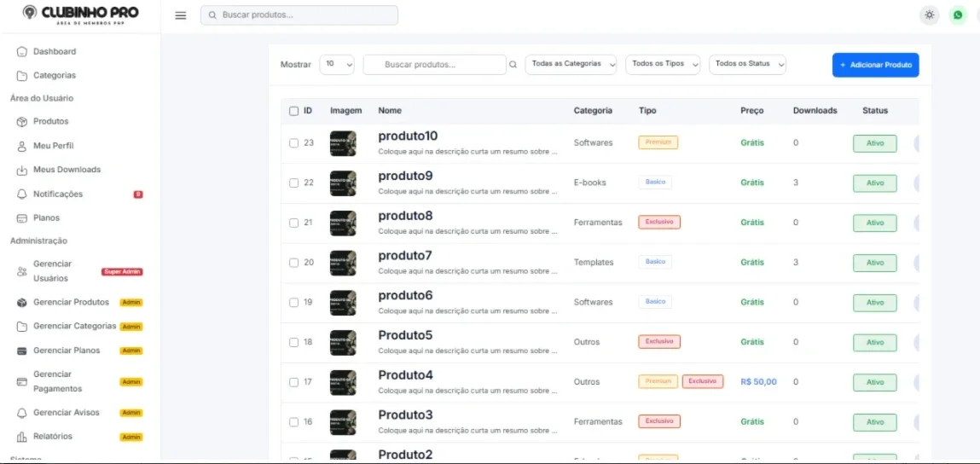Check the box for Produto4 row

pos(293,382)
